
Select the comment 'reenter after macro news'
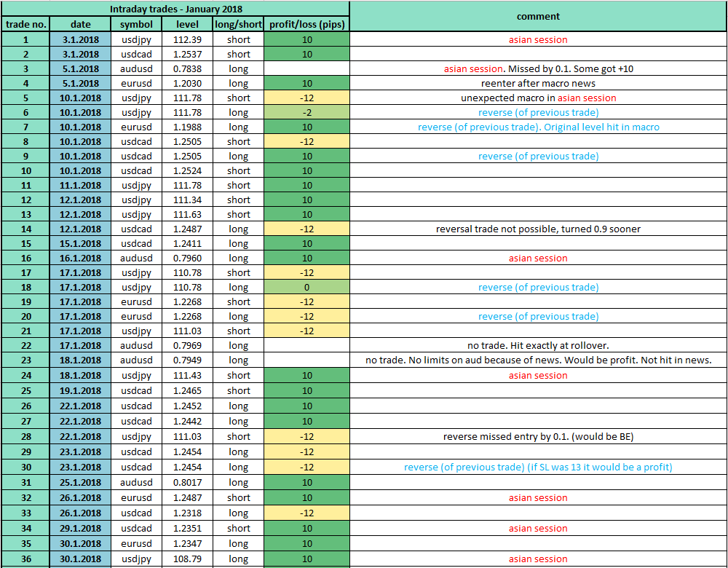pos(538,83)
